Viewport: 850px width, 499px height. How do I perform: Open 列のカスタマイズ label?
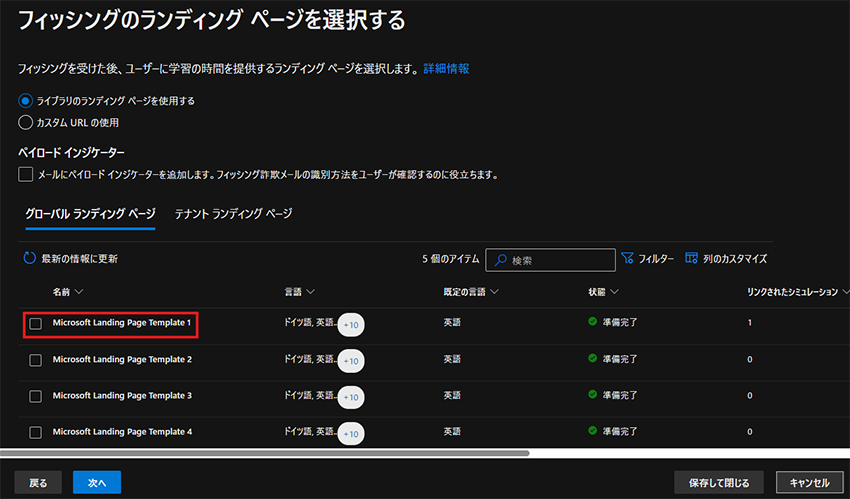click(735, 259)
